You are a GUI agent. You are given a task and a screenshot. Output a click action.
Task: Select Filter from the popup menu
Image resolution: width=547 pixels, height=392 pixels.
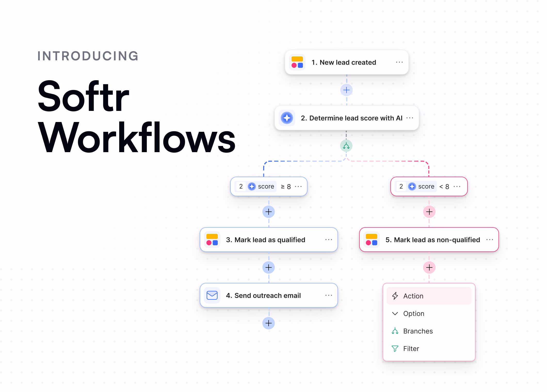pos(411,348)
